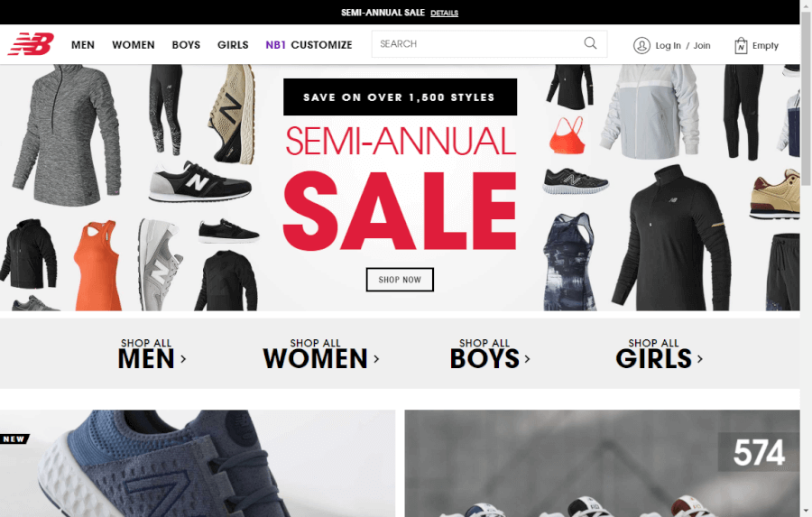Open the shopping bag icon
This screenshot has height=517, width=812.
coord(741,46)
